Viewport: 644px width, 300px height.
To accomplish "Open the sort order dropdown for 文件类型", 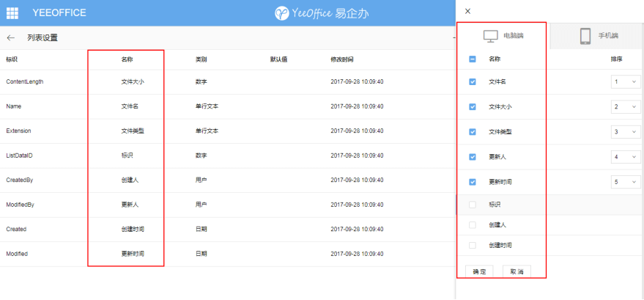I will point(626,132).
